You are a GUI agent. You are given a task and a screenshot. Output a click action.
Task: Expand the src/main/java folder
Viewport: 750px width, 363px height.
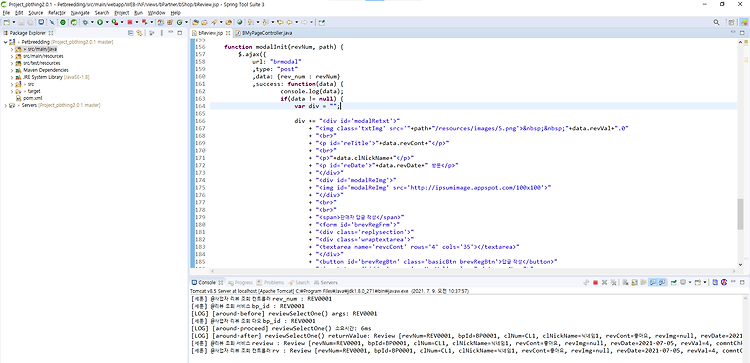point(12,49)
